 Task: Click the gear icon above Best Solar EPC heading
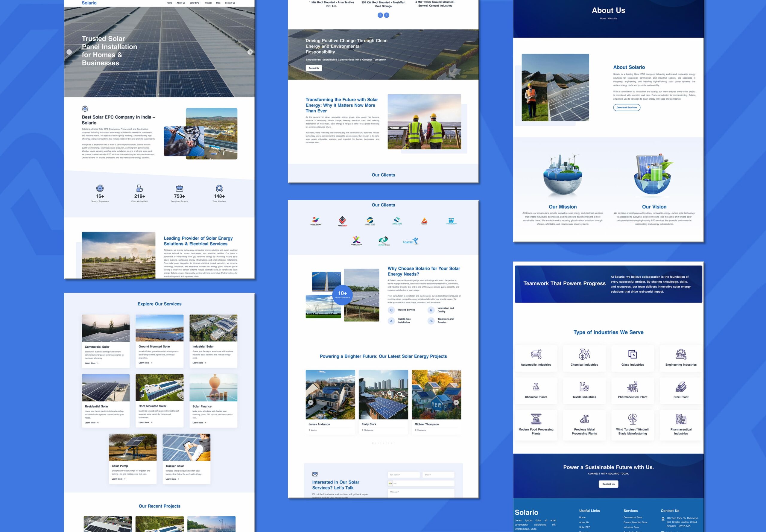(x=85, y=109)
